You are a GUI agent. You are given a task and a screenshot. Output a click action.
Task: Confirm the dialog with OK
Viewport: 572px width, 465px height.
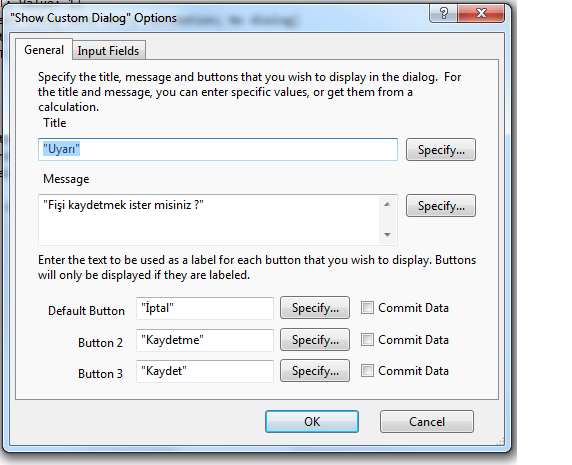312,422
